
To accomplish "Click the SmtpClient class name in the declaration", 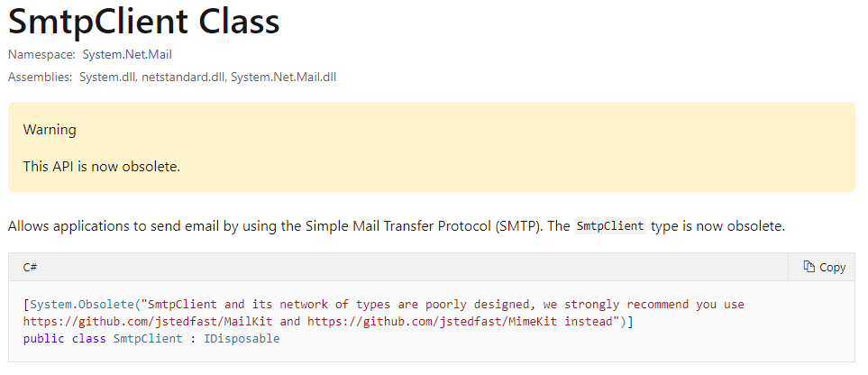I will tap(148, 338).
